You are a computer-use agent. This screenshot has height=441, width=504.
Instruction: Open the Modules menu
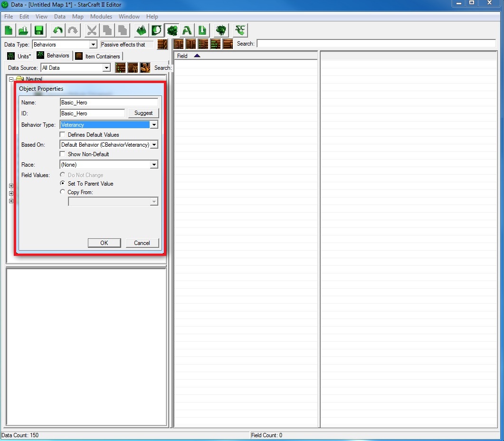point(101,17)
